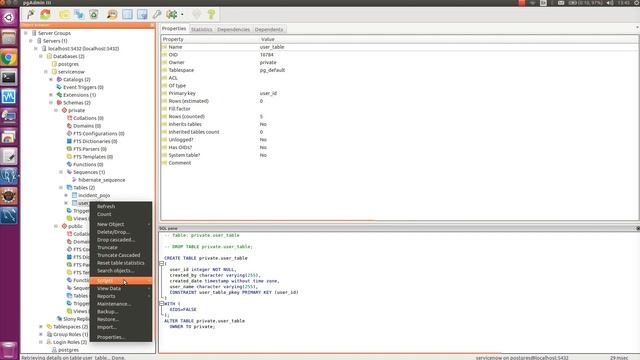Click the Event Triggers node icon
This screenshot has height=360, width=640.
click(59, 87)
